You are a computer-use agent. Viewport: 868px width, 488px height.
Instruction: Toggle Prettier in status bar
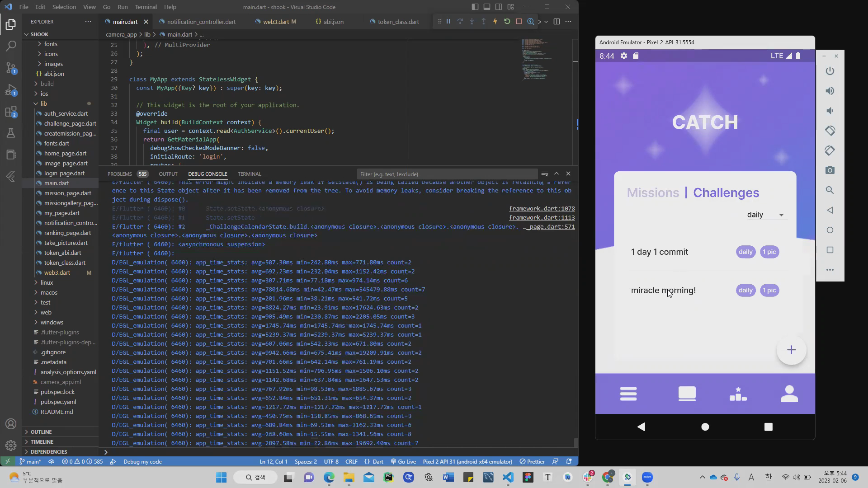click(532, 461)
